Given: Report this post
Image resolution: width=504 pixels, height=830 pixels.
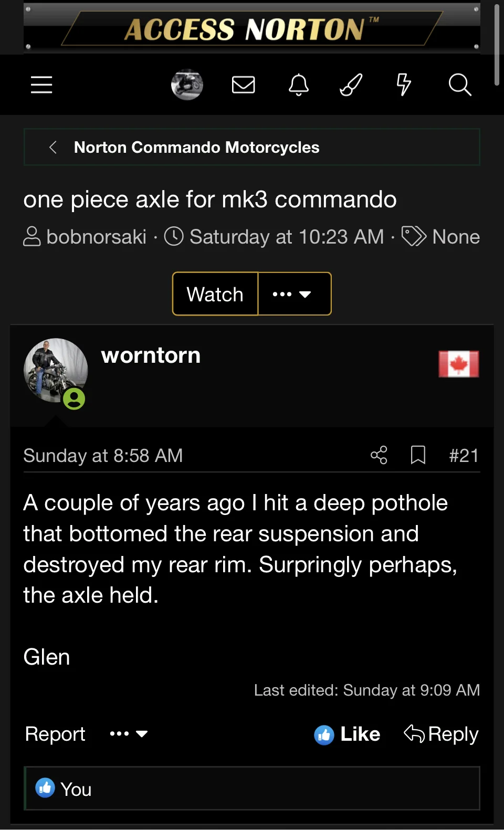Looking at the screenshot, I should coord(55,734).
